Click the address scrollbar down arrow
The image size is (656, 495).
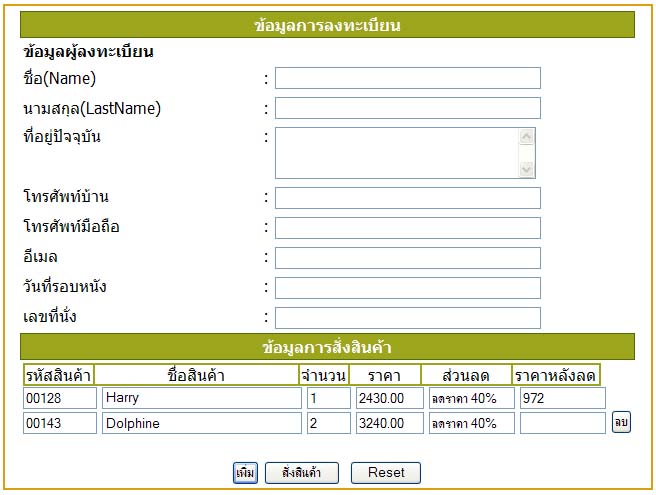point(528,169)
